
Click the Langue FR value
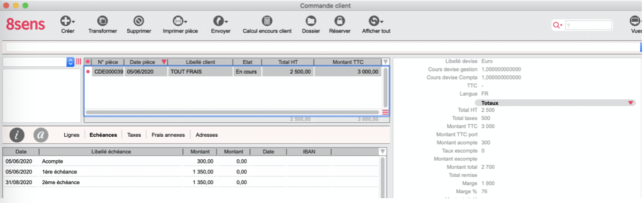pyautogui.click(x=485, y=93)
